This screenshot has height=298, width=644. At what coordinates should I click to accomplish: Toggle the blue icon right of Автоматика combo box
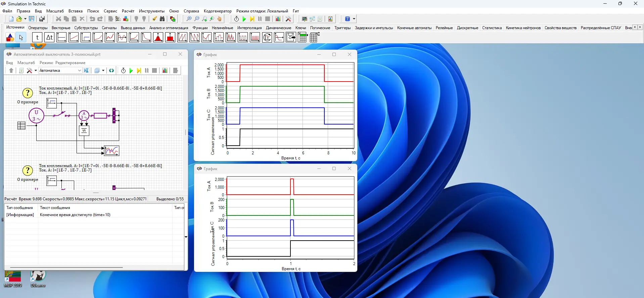(x=86, y=70)
